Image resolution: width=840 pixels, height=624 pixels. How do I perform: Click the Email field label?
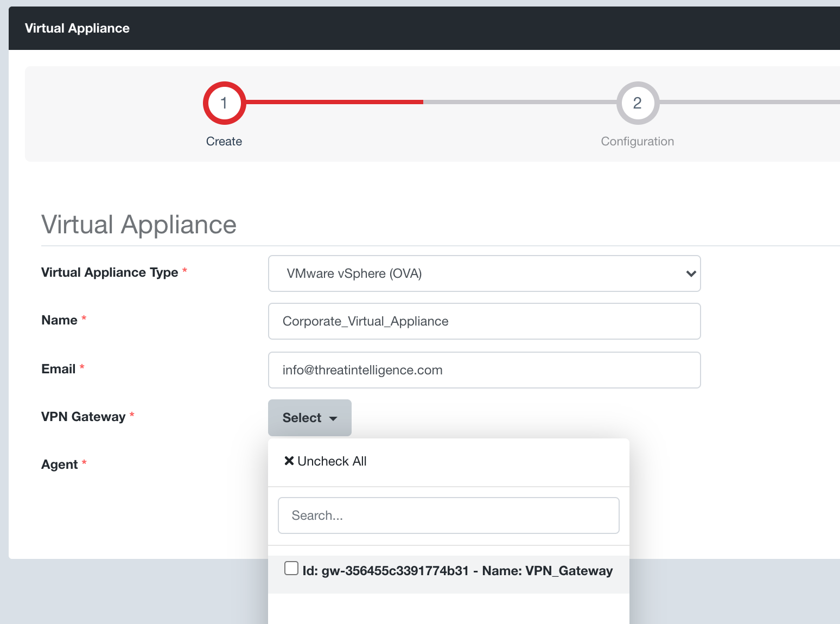(x=59, y=369)
